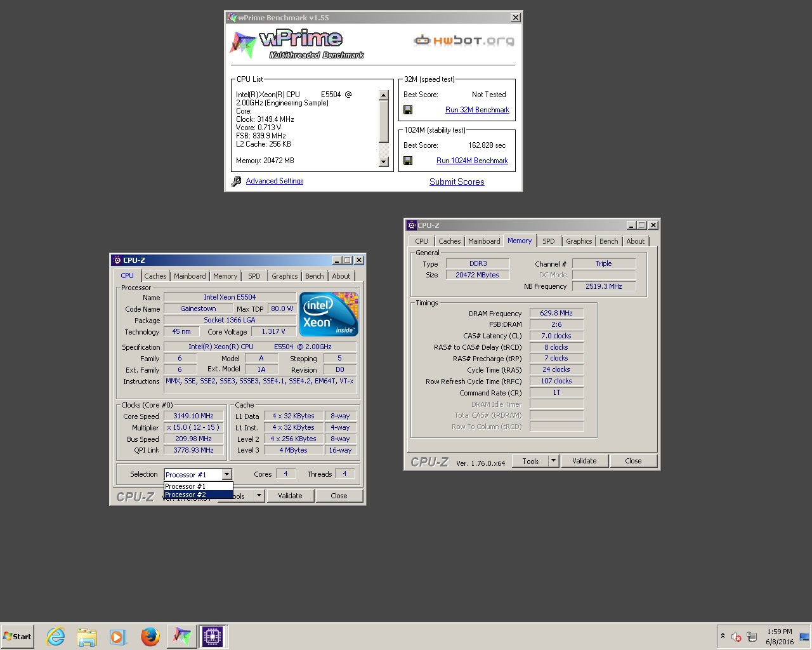
Task: Click the Channel # value Triple
Action: 604,263
